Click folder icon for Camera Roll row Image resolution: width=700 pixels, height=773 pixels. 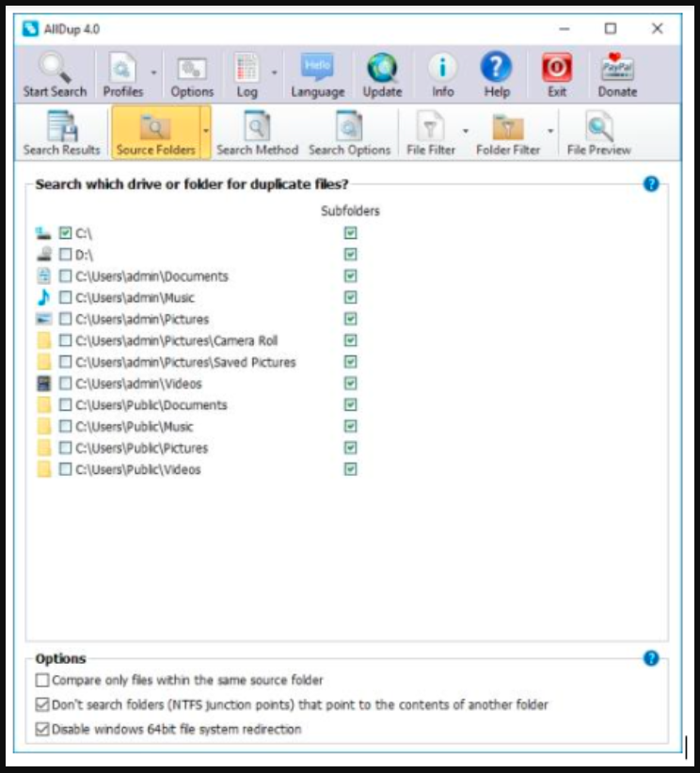click(x=43, y=340)
